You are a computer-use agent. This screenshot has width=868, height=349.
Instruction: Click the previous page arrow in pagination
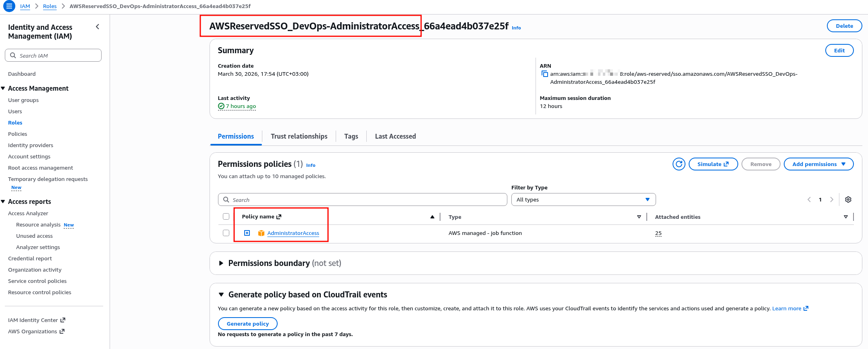(809, 199)
